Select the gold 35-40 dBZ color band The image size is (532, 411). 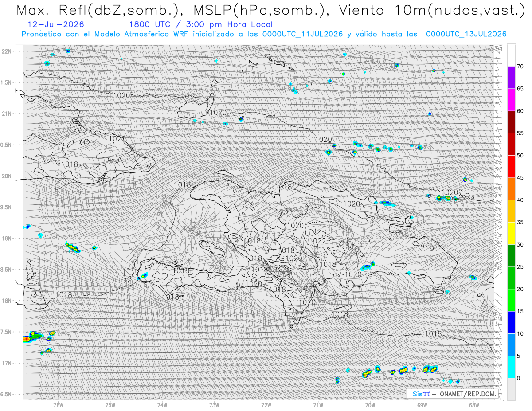coord(511,211)
